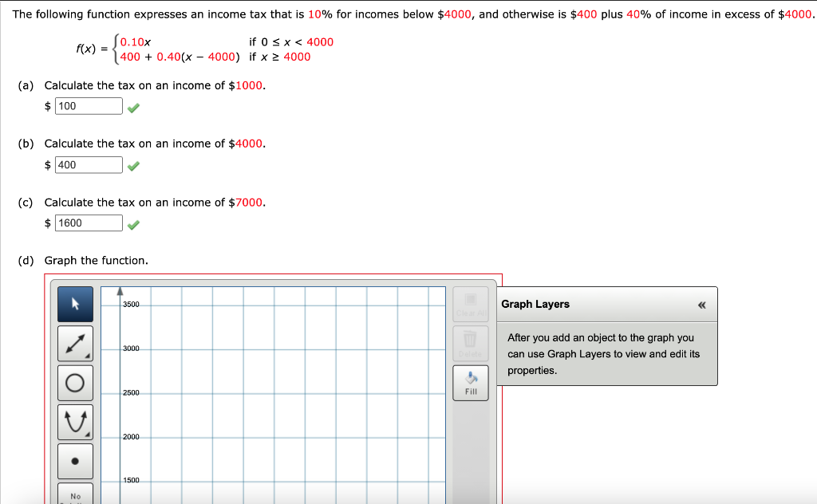Click the green checkmark beside answer (c)
817x504 pixels.
coord(133,222)
